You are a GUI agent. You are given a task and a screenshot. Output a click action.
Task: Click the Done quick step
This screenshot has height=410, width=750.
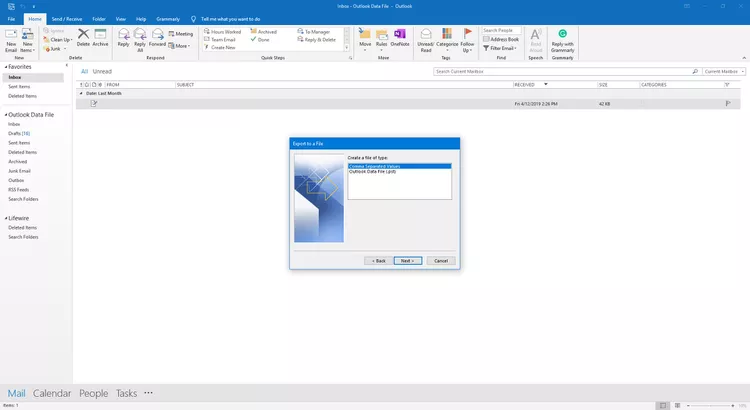(x=260, y=40)
